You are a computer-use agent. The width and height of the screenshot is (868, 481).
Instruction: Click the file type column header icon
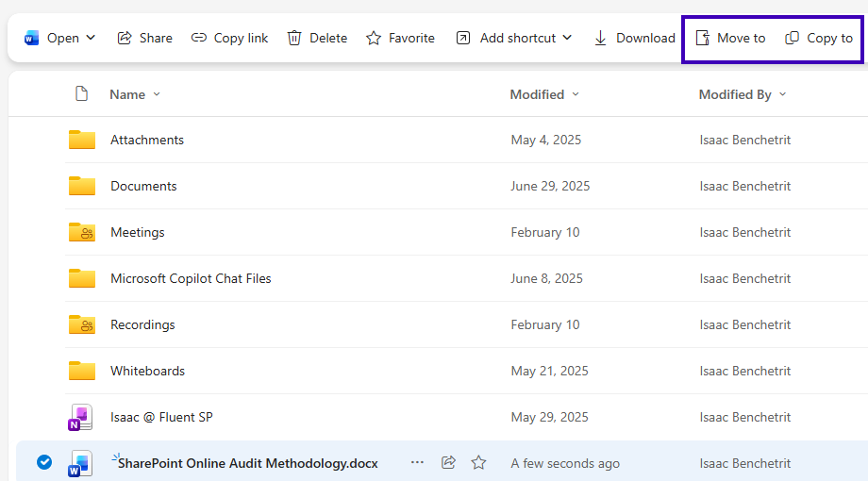click(x=81, y=94)
